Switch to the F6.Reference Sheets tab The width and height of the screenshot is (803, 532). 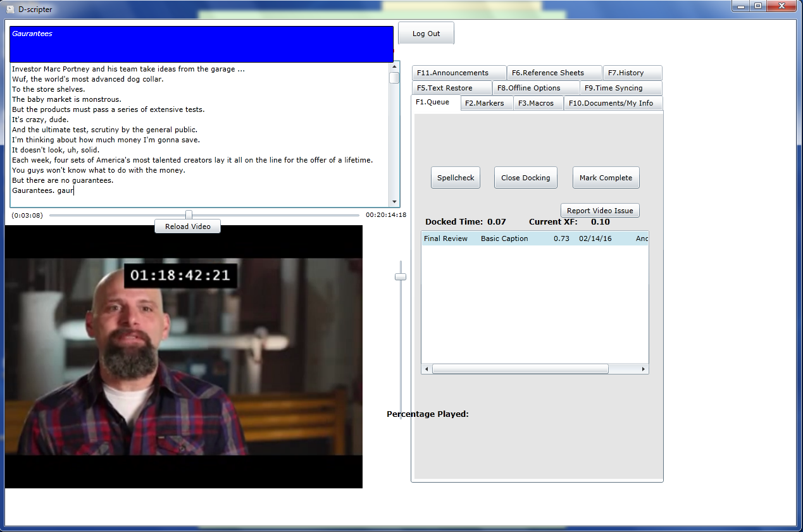554,73
